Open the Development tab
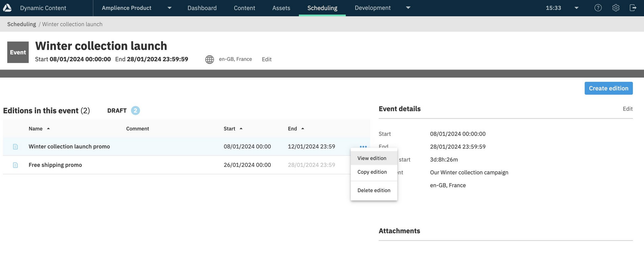 373,8
